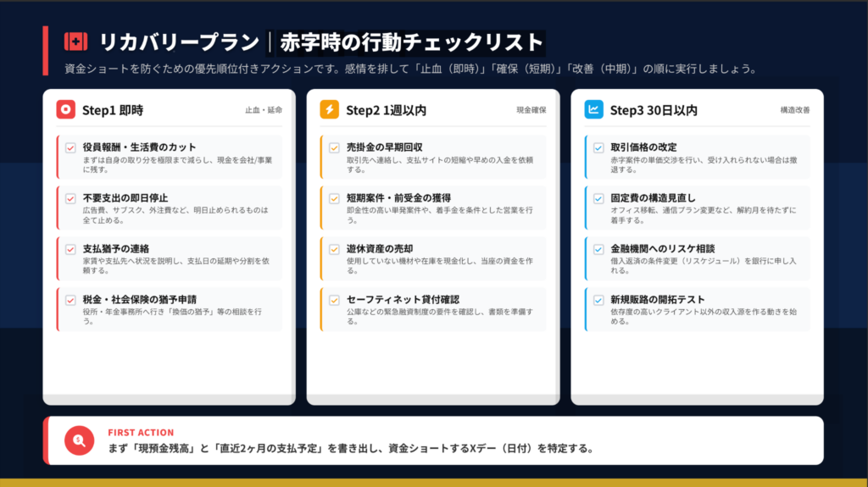Click the red Step1 即時 circle icon

66,110
